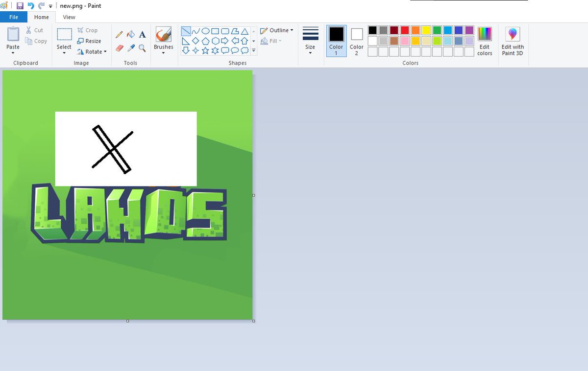The width and height of the screenshot is (588, 371).
Task: Pick the Up arrow shape
Action: coord(245,41)
